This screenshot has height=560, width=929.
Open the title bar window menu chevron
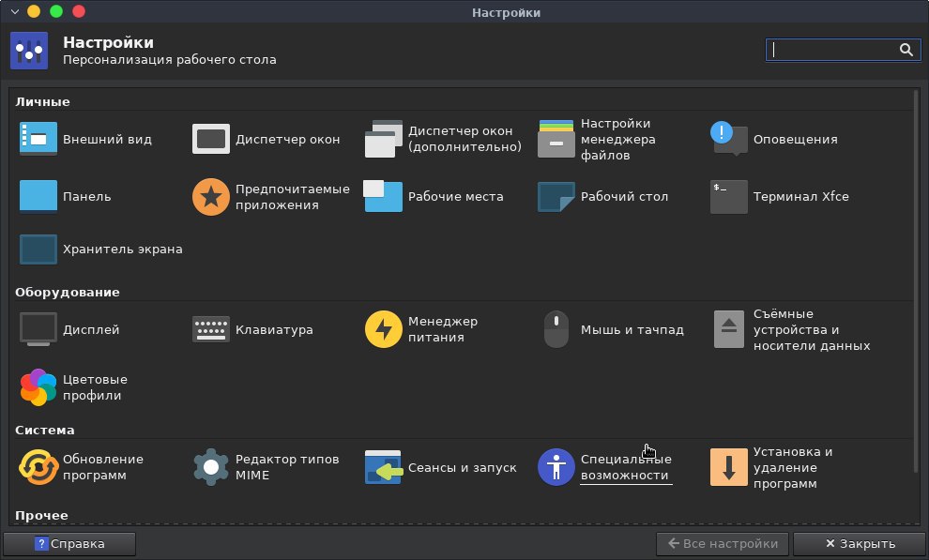(15, 11)
